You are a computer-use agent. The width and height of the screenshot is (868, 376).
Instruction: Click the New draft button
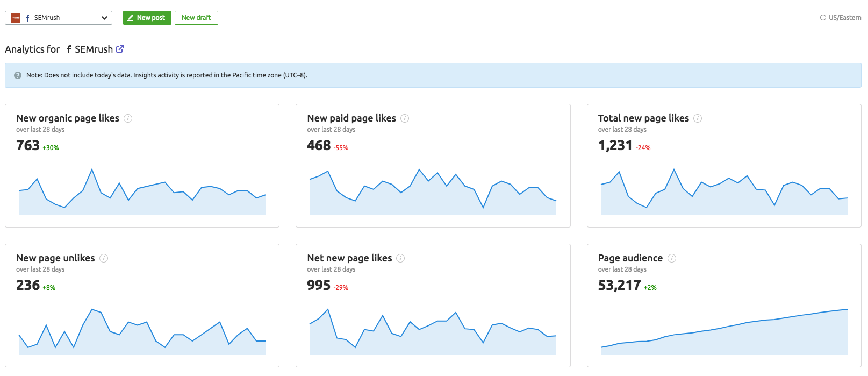pyautogui.click(x=196, y=18)
